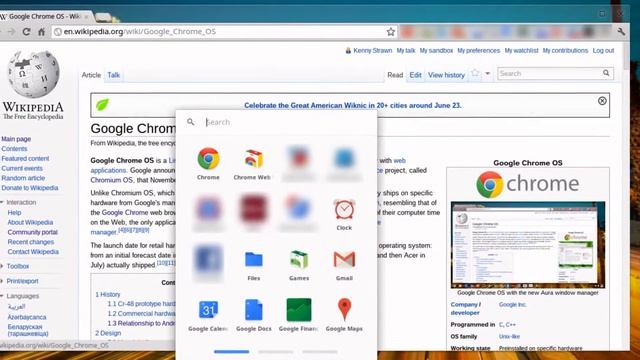Image resolution: width=640 pixels, height=360 pixels.
Task: Select the Google Chrome OS browser tab
Action: pos(46,16)
